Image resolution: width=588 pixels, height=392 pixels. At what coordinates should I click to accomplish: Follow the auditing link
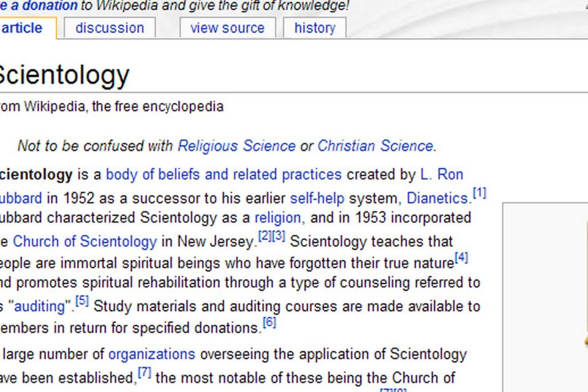pyautogui.click(x=43, y=306)
